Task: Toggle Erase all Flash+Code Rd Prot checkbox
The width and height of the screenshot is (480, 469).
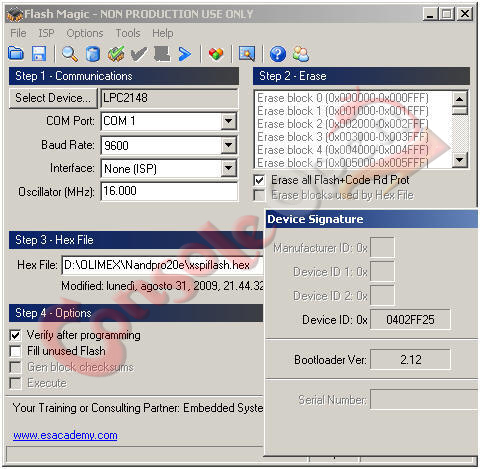Action: [259, 180]
